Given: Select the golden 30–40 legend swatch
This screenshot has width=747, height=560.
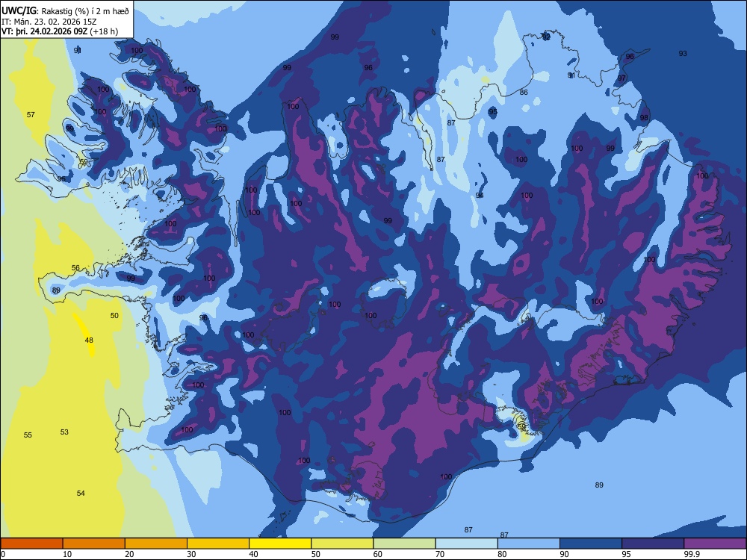Looking at the screenshot, I should click(x=218, y=544).
